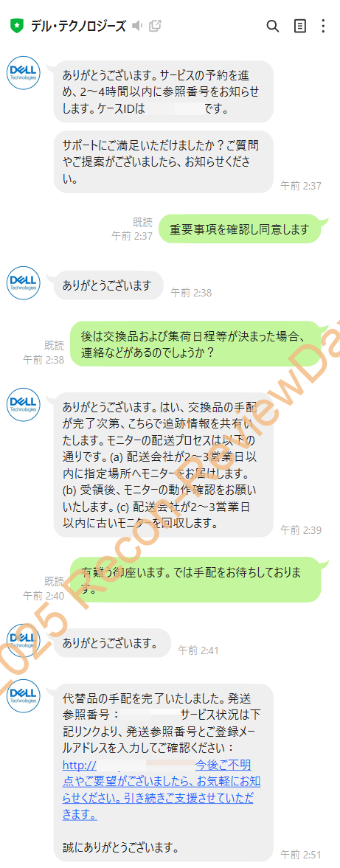Image resolution: width=340 pixels, height=868 pixels.
Task: Click the underlined 今後ご不明点やご要望 link text
Action: [159, 791]
